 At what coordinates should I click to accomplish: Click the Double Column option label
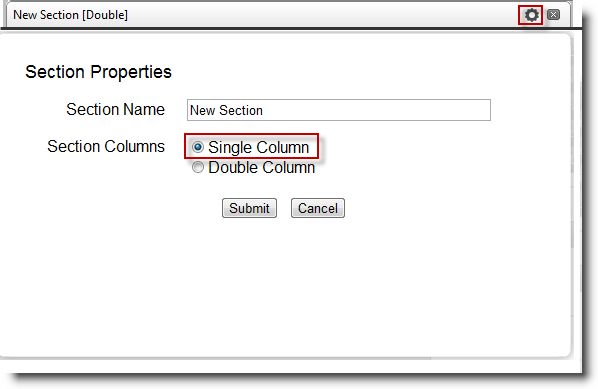click(261, 167)
